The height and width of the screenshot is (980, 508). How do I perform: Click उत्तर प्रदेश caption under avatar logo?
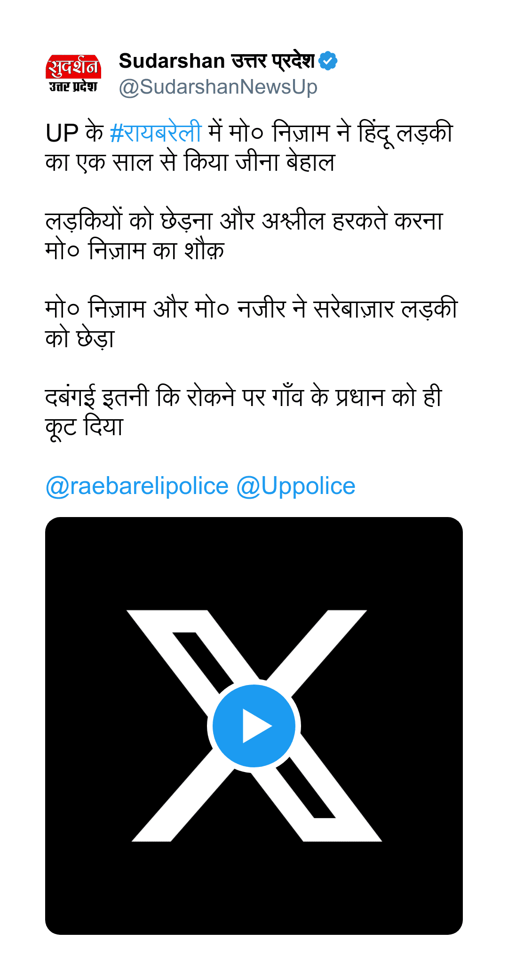[x=73, y=87]
